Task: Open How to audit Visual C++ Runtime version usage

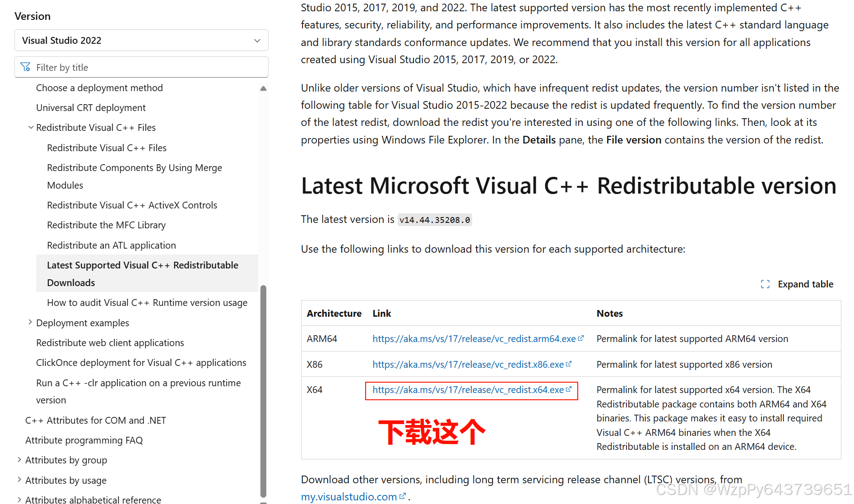Action: (x=147, y=303)
